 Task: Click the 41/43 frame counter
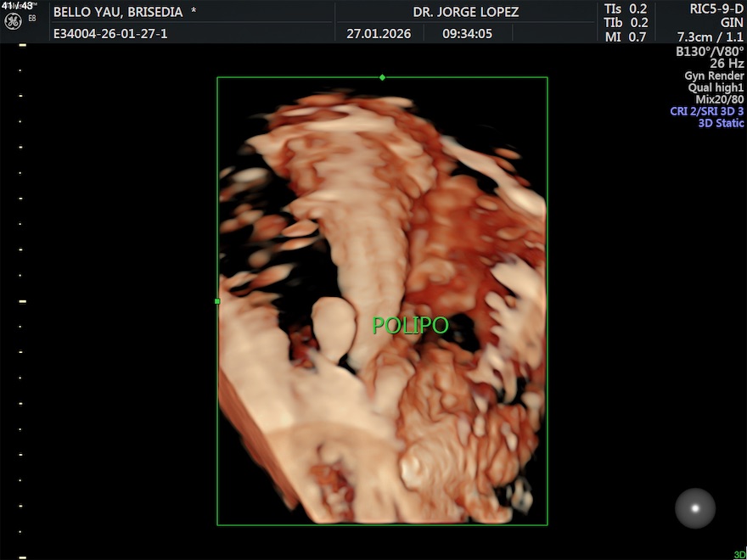[17, 6]
